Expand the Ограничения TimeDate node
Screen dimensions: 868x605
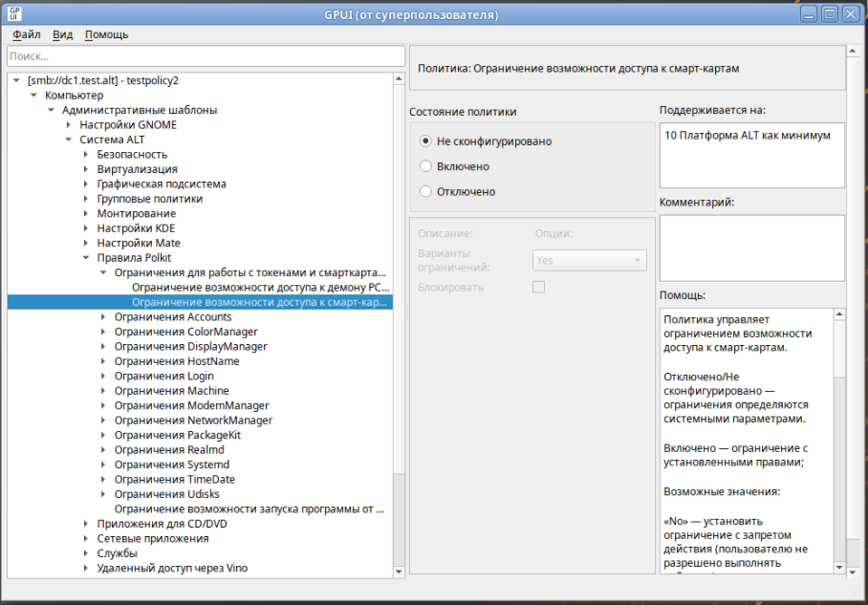tap(103, 479)
